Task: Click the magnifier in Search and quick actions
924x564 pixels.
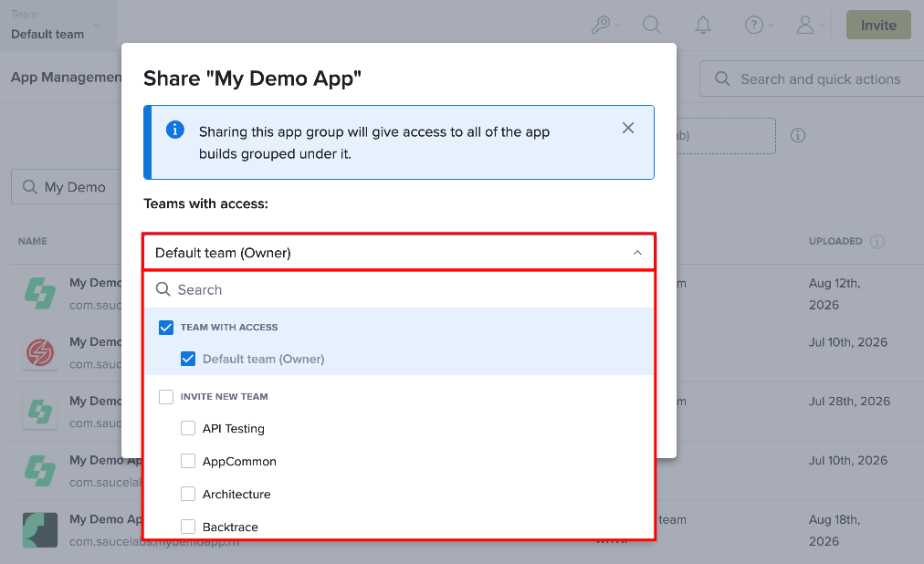Action: click(x=722, y=78)
